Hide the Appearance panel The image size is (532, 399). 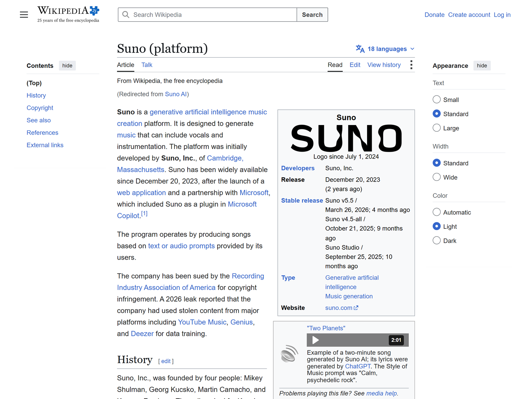(x=482, y=66)
